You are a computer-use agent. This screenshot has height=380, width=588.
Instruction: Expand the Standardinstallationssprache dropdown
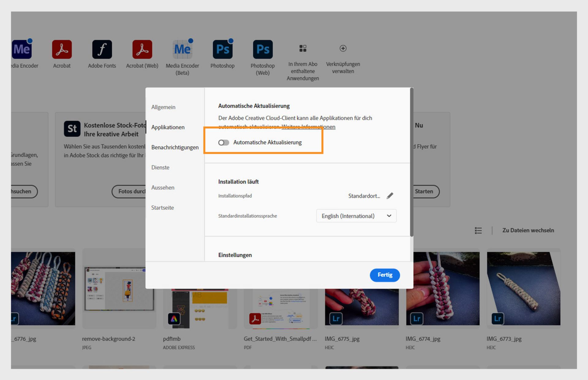tap(356, 216)
